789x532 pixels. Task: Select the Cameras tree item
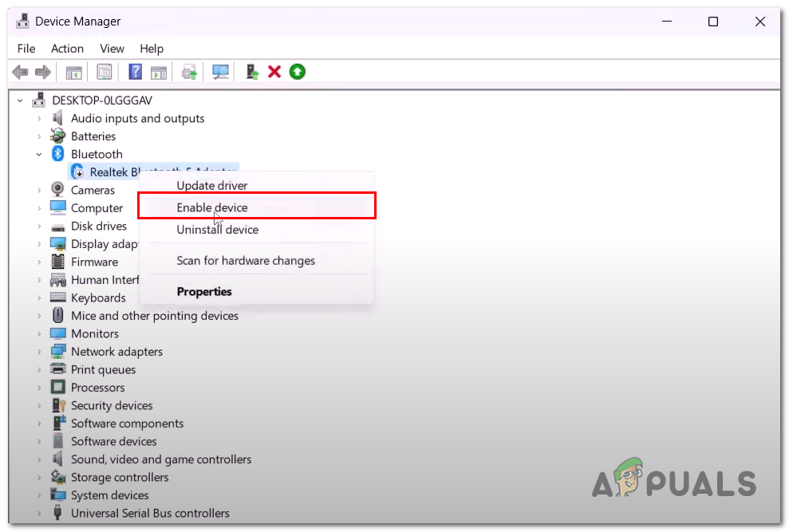95,190
